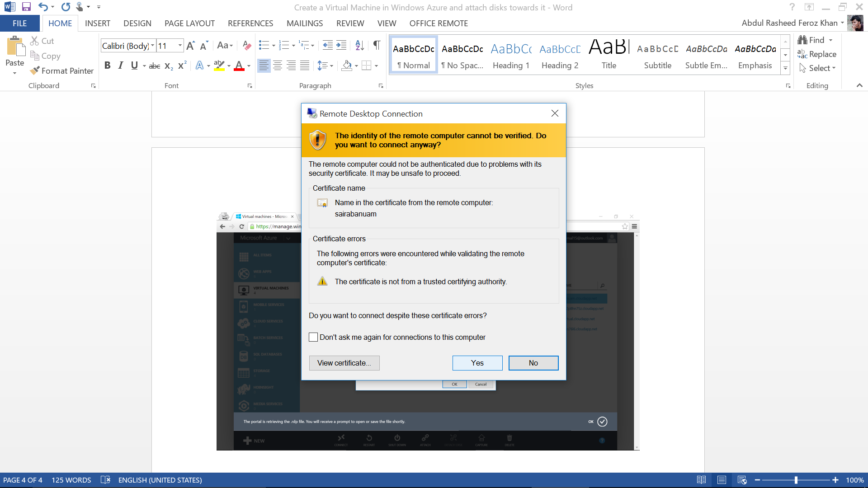The image size is (868, 488).
Task: Click Yes to connect anyway
Action: tap(477, 363)
